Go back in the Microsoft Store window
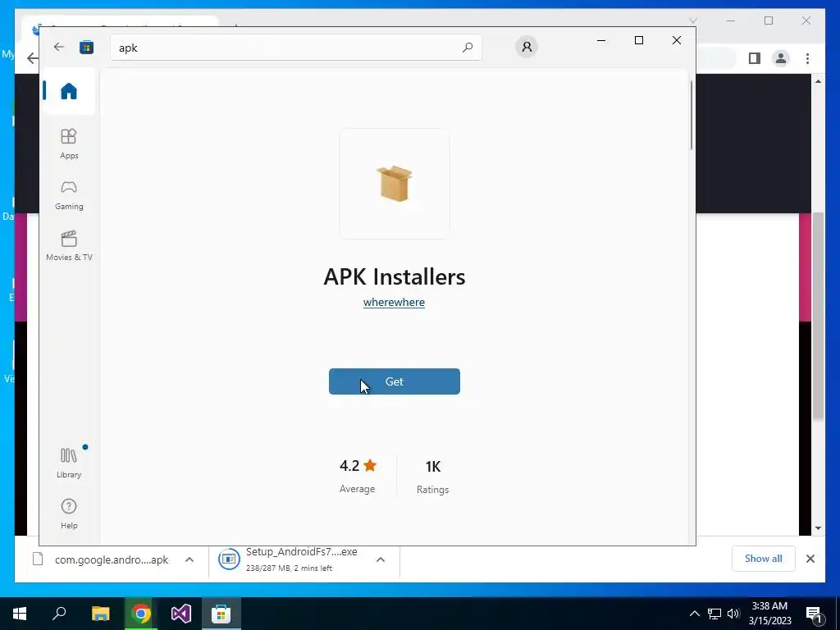Screen dimensions: 840x630 tap(59, 47)
